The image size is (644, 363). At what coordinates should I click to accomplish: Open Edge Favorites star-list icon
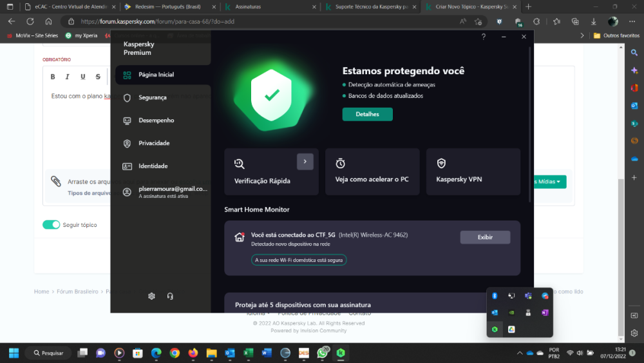[556, 21]
